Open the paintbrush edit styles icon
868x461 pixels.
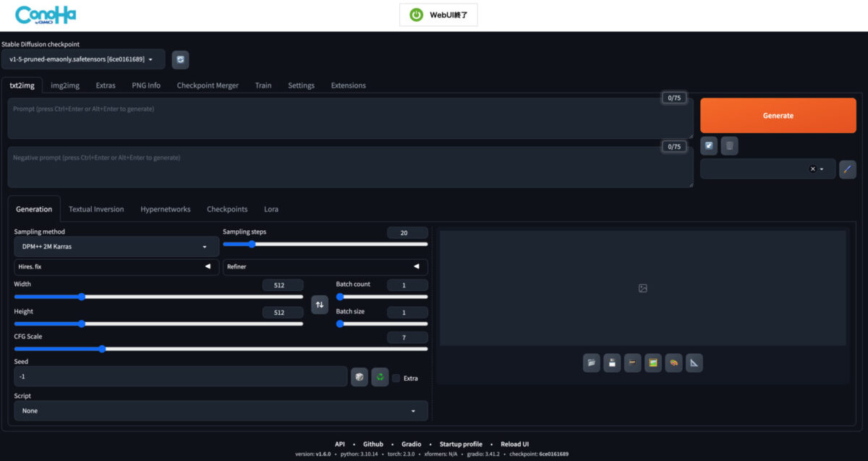847,169
